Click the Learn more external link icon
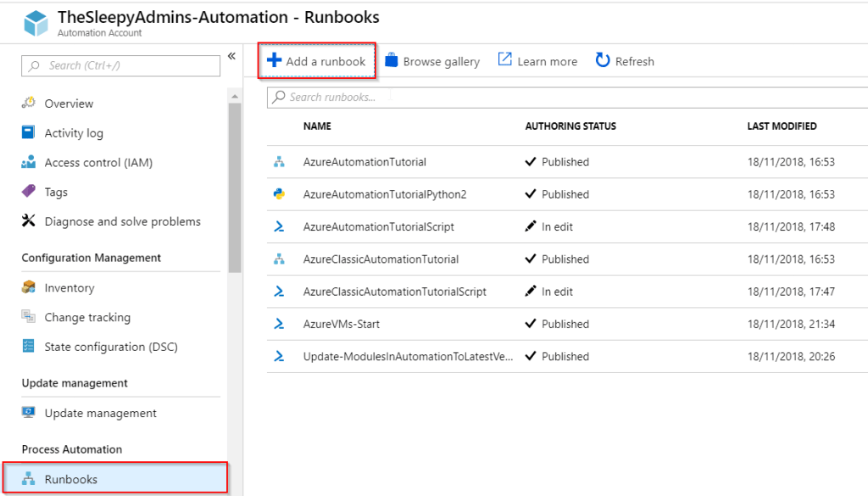This screenshot has height=496, width=868. click(x=505, y=59)
